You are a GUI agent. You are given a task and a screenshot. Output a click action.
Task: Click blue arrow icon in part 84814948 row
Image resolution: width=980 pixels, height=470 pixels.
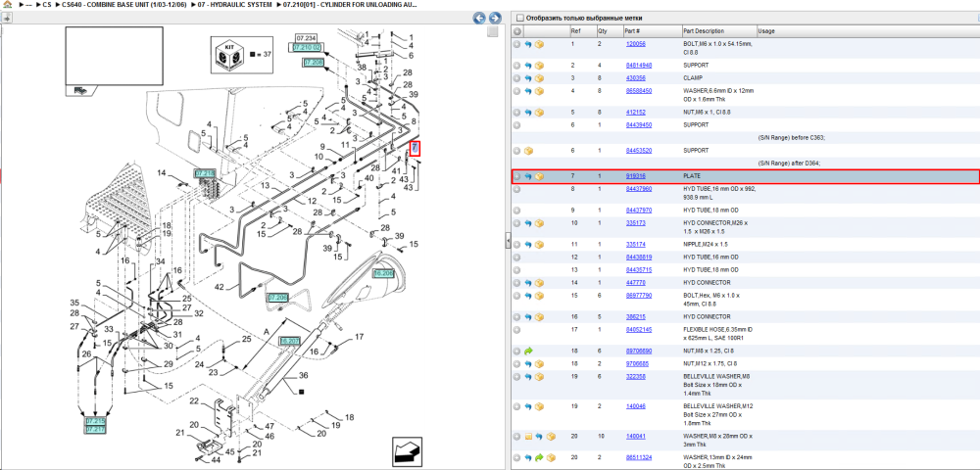coord(527,65)
